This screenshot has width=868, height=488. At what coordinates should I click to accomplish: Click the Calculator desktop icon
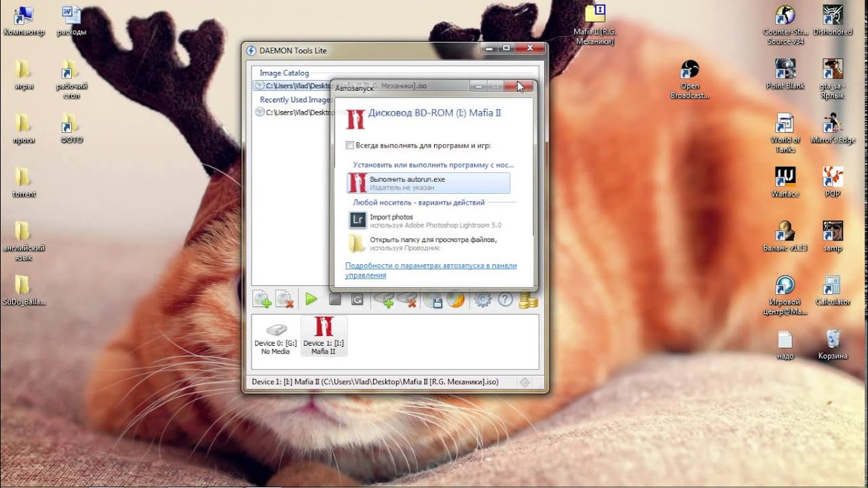[832, 291]
